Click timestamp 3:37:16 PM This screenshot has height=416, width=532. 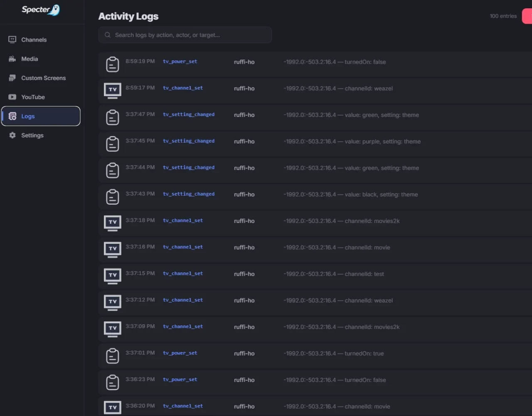pyautogui.click(x=140, y=247)
